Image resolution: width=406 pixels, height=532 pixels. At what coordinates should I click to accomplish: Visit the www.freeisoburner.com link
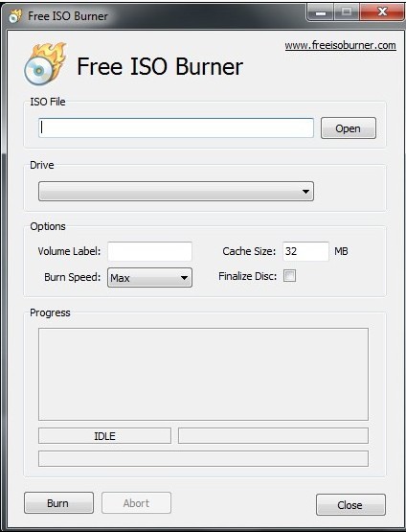coord(340,45)
